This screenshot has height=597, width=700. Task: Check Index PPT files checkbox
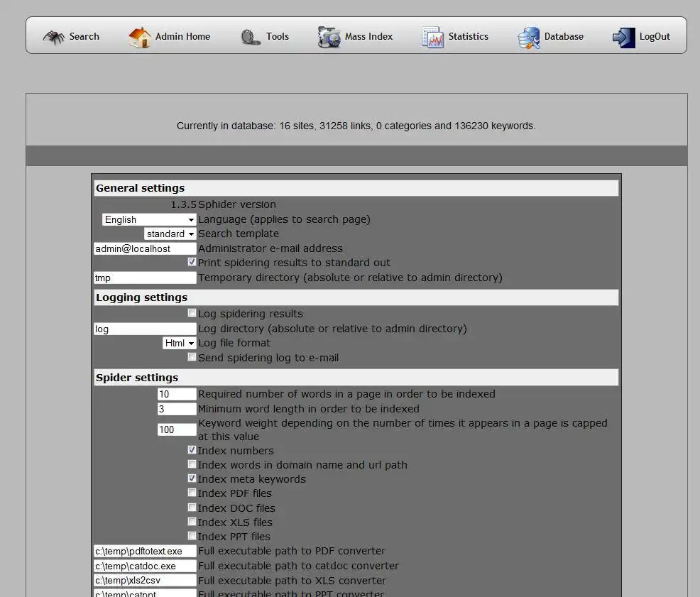(x=192, y=536)
